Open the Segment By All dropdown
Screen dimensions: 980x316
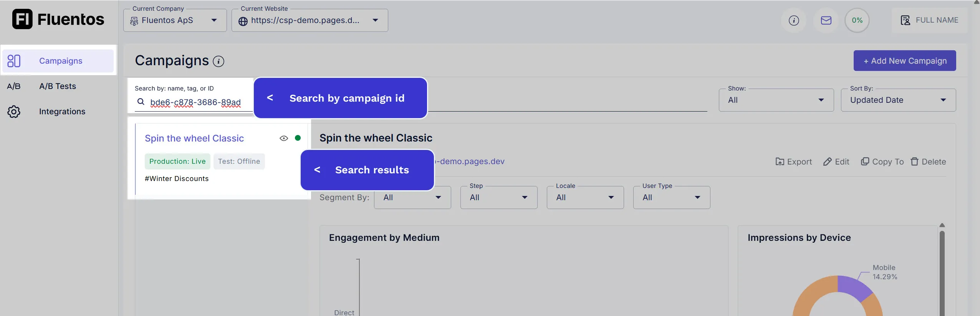[x=412, y=197]
